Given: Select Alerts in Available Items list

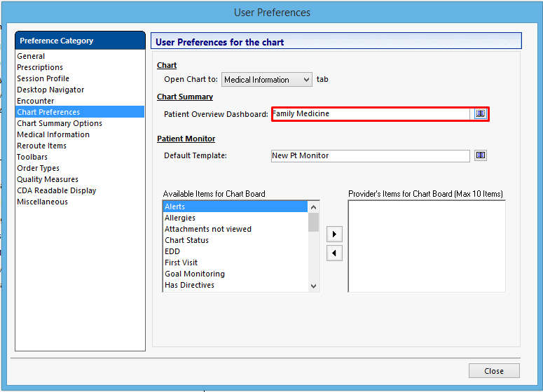Looking at the screenshot, I should click(235, 206).
